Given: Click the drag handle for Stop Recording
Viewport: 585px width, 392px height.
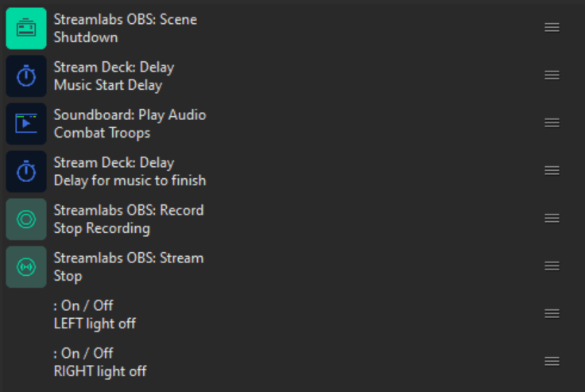Looking at the screenshot, I should coord(552,219).
